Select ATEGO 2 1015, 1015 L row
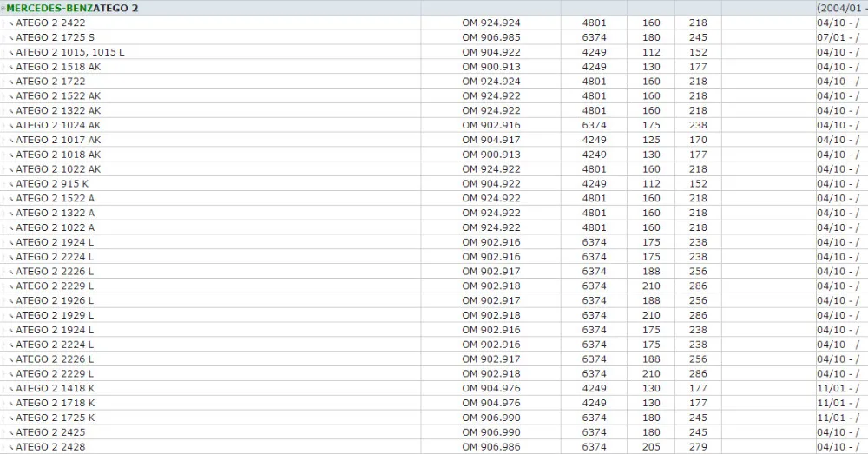The height and width of the screenshot is (454, 868). pos(434,52)
